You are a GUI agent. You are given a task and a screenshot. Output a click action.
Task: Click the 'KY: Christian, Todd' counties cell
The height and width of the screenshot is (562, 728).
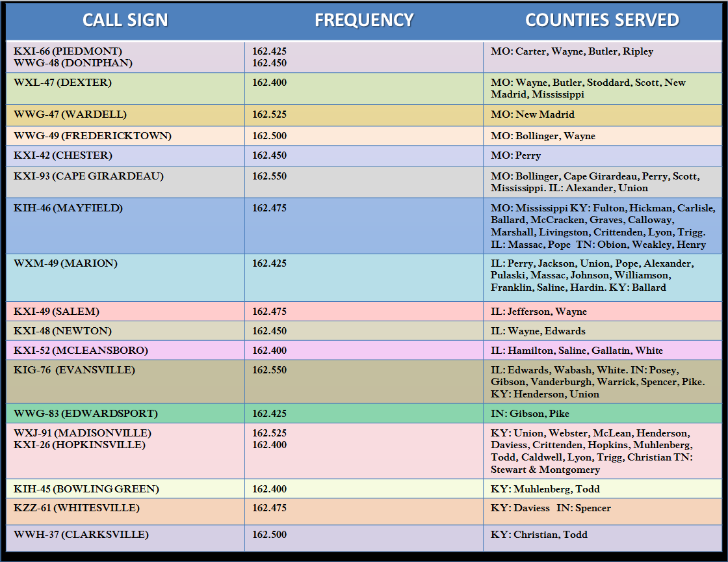[x=539, y=535]
